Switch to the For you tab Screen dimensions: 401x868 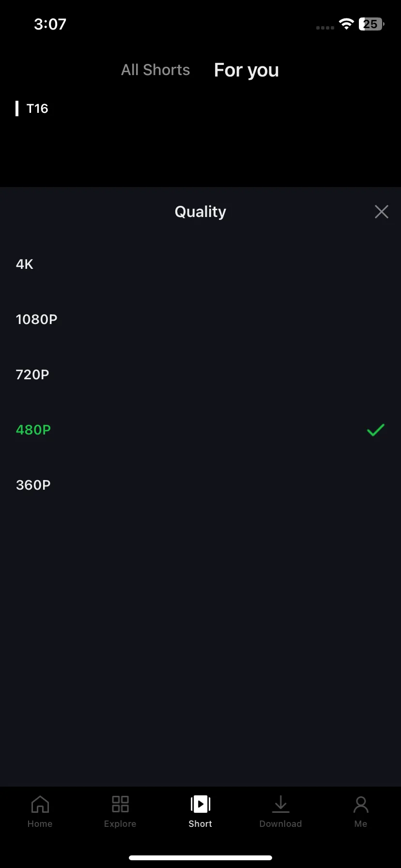[x=247, y=70]
